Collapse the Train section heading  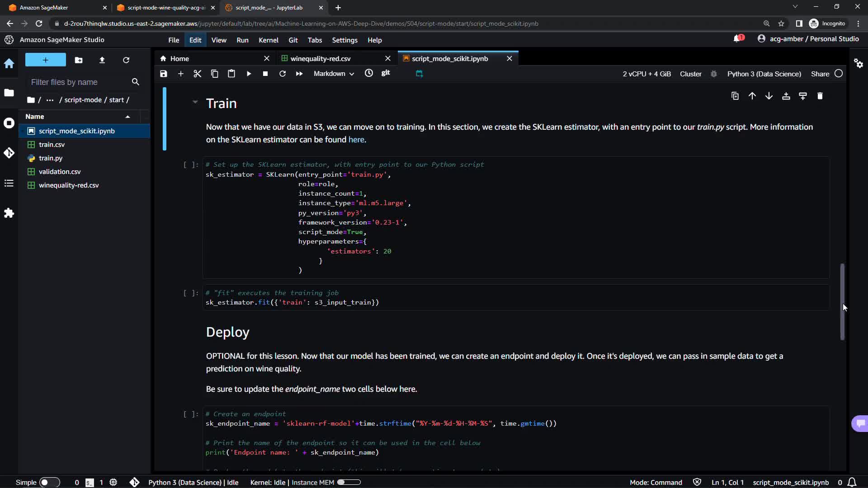[195, 102]
